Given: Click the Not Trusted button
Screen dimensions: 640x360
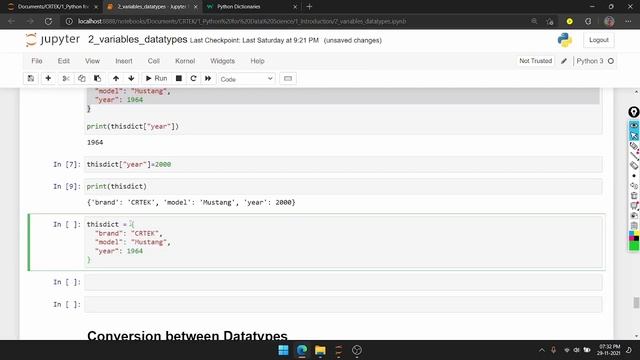Looking at the screenshot, I should pos(536,61).
